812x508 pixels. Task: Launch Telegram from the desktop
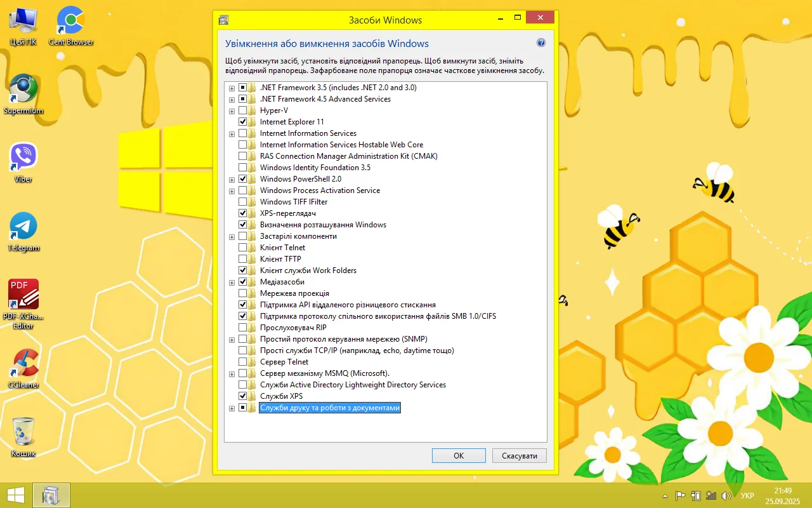[23, 226]
